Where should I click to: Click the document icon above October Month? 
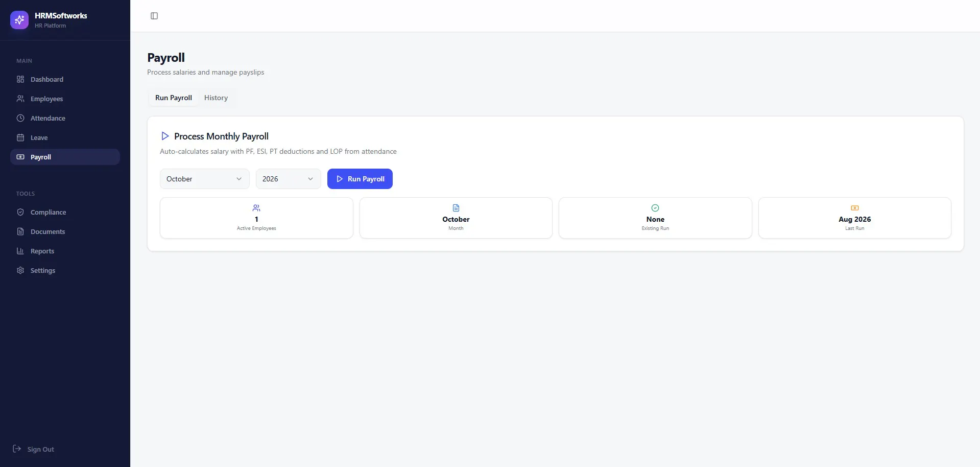click(456, 208)
